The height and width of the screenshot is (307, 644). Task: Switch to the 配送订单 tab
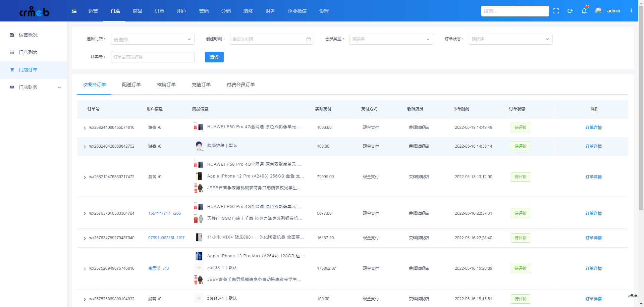click(x=131, y=85)
